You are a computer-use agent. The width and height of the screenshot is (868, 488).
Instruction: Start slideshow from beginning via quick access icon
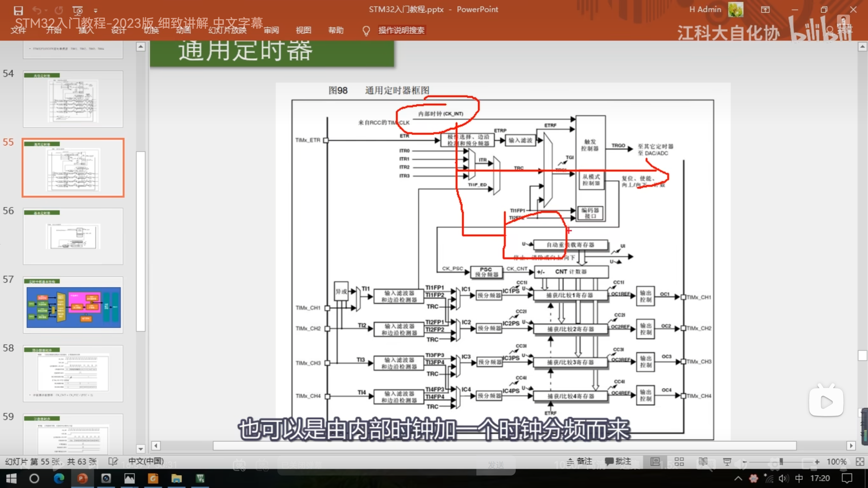[78, 11]
